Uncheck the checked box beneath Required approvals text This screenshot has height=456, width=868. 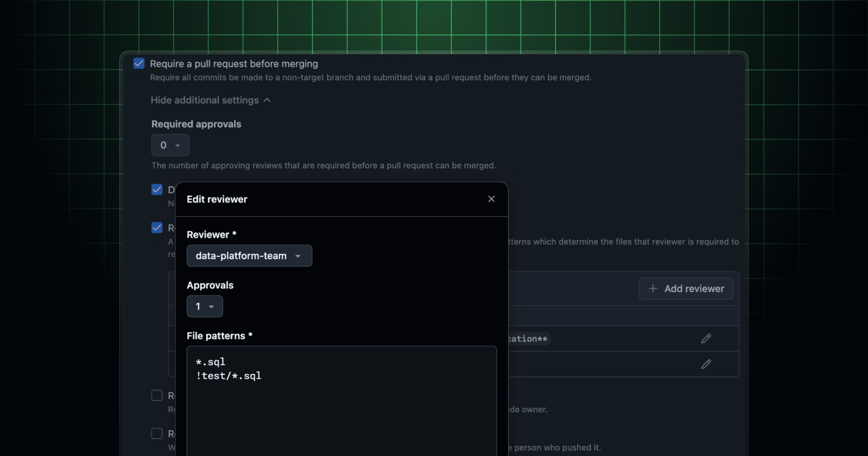click(157, 190)
